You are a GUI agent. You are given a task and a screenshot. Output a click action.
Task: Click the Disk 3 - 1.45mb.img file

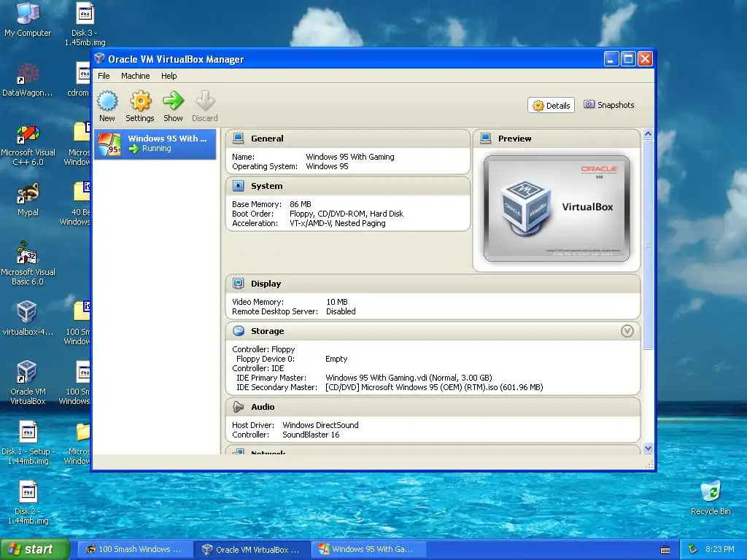click(85, 24)
